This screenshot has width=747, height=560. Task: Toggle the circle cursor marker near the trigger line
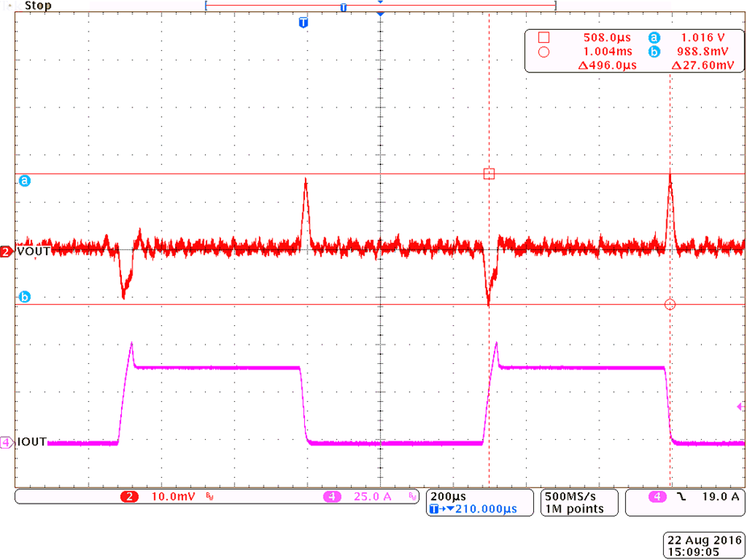[x=670, y=304]
